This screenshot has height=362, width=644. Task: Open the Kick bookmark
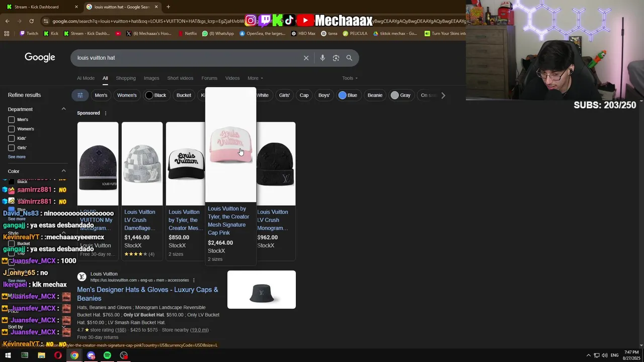(51, 34)
